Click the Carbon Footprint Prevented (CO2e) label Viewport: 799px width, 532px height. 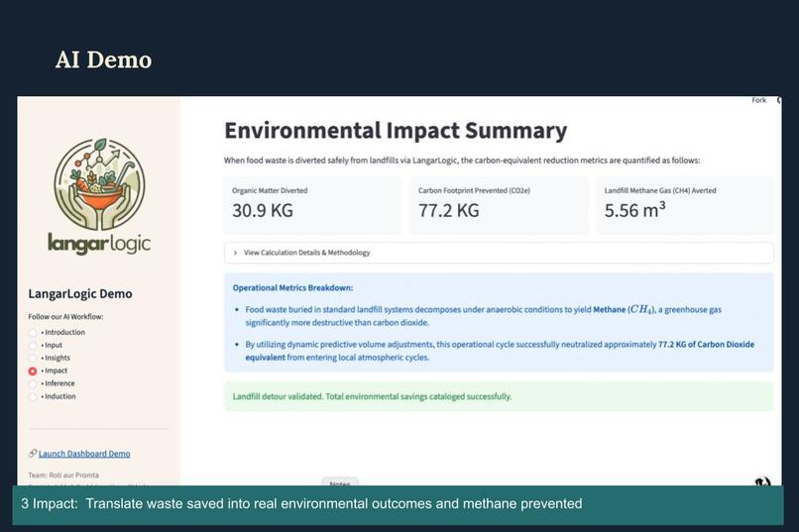(474, 190)
